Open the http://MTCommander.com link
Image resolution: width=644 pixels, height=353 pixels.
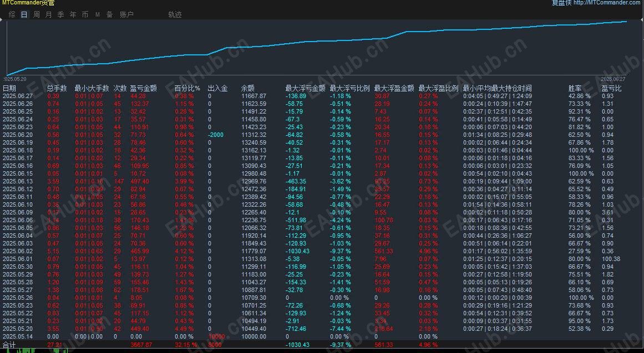tap(607, 2)
